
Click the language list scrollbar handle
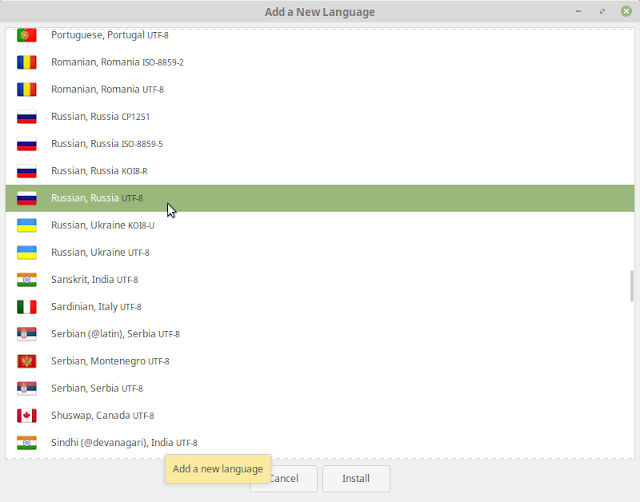click(631, 286)
